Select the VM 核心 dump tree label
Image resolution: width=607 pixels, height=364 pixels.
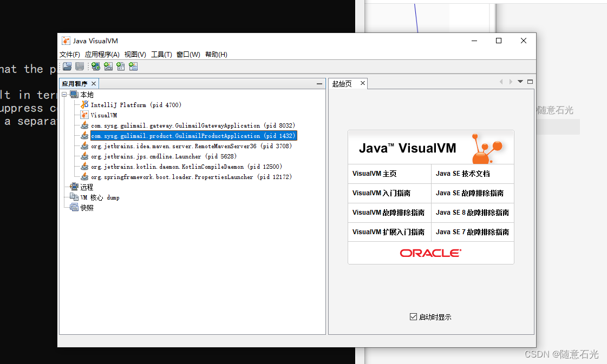point(100,197)
